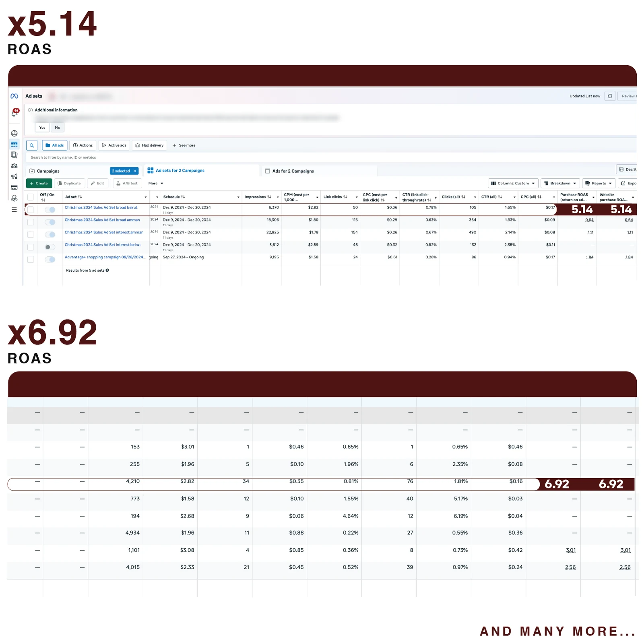Click the Meta logo icon in sidebar
This screenshot has width=644, height=644.
pyautogui.click(x=14, y=96)
